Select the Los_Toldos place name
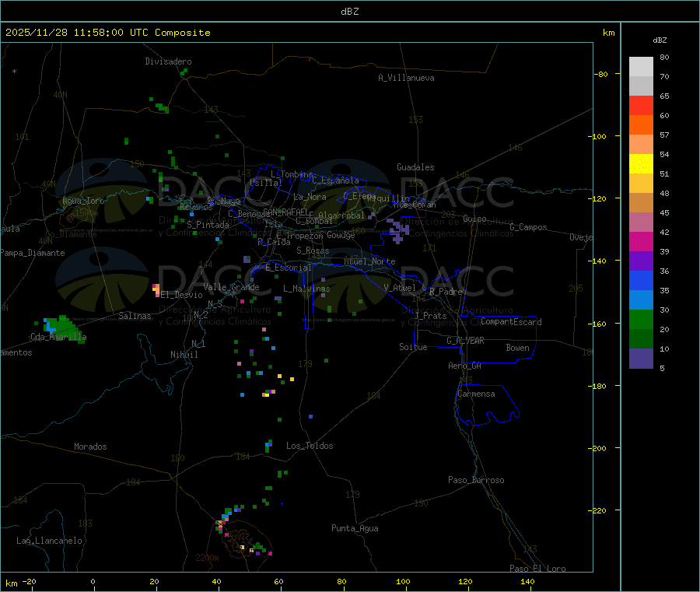Image resolution: width=700 pixels, height=592 pixels. [310, 446]
